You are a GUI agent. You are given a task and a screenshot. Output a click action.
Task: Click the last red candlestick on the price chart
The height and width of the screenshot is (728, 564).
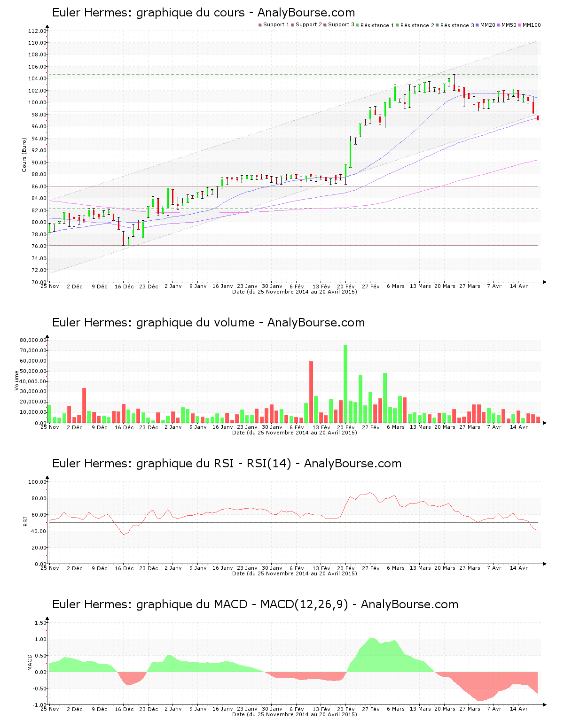pyautogui.click(x=538, y=118)
